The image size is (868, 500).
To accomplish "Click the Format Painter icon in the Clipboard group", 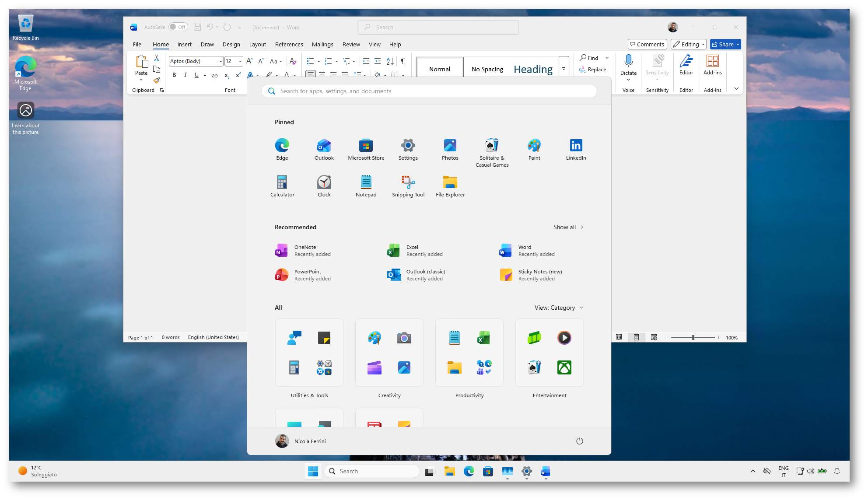I will 157,80.
